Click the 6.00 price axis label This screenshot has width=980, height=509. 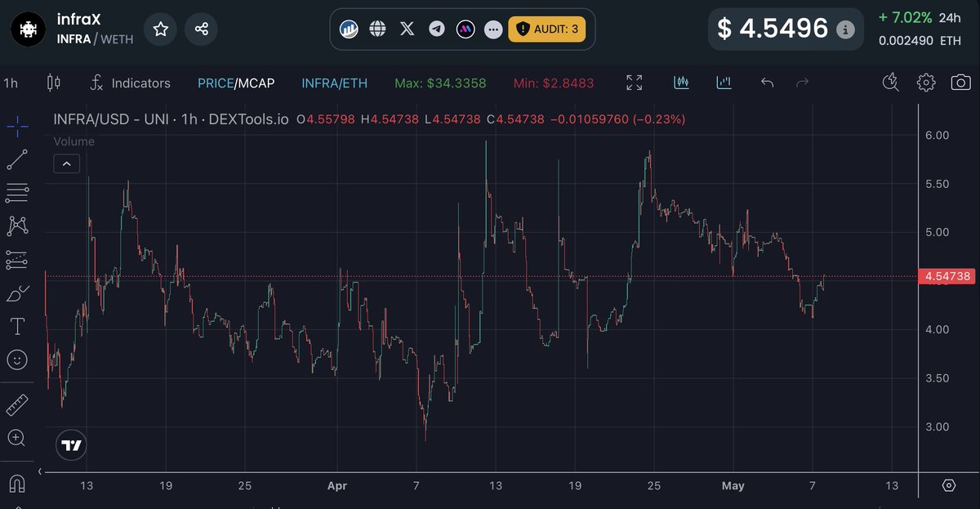coord(936,135)
